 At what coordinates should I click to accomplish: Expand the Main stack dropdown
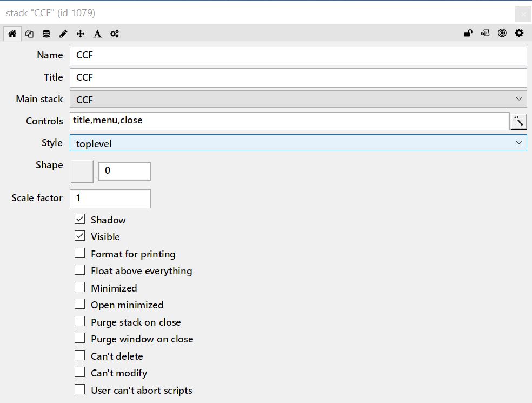coord(298,100)
